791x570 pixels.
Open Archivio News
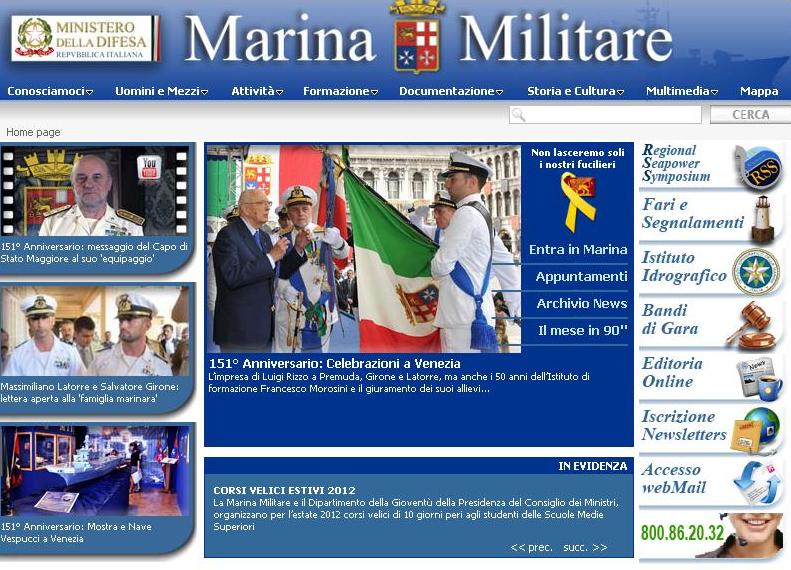click(x=582, y=304)
